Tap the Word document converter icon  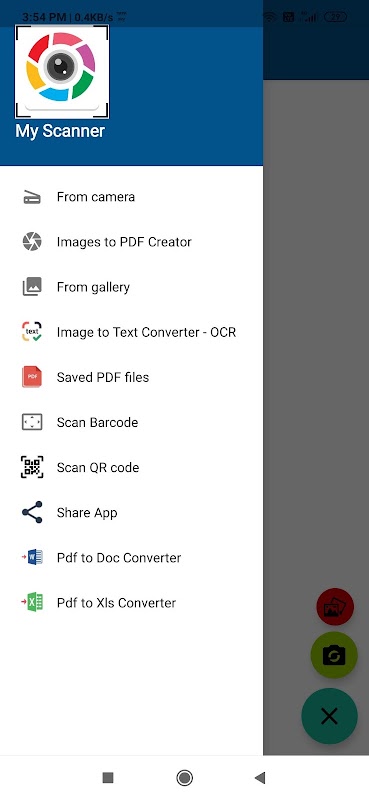[32, 558]
